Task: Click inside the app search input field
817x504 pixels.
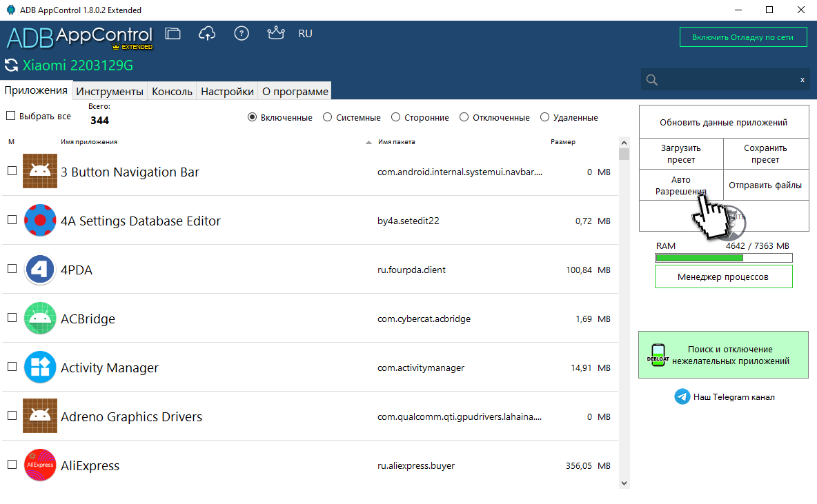Action: click(x=725, y=80)
